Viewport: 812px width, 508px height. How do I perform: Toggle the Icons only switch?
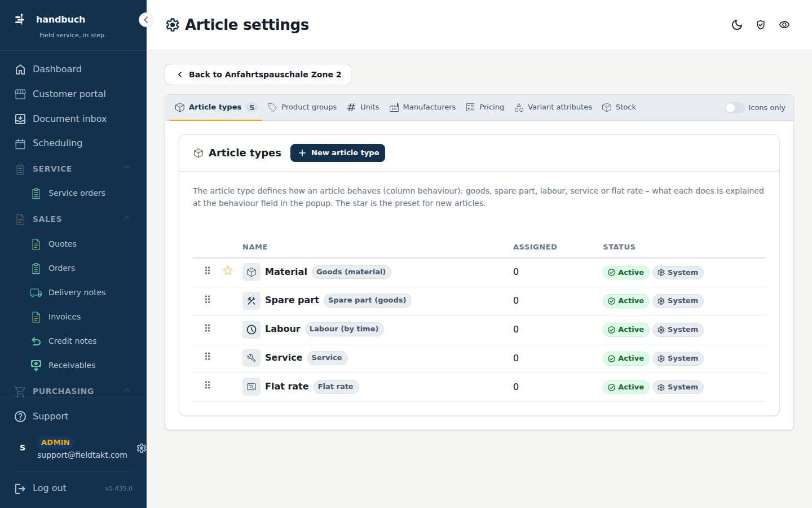click(x=734, y=108)
